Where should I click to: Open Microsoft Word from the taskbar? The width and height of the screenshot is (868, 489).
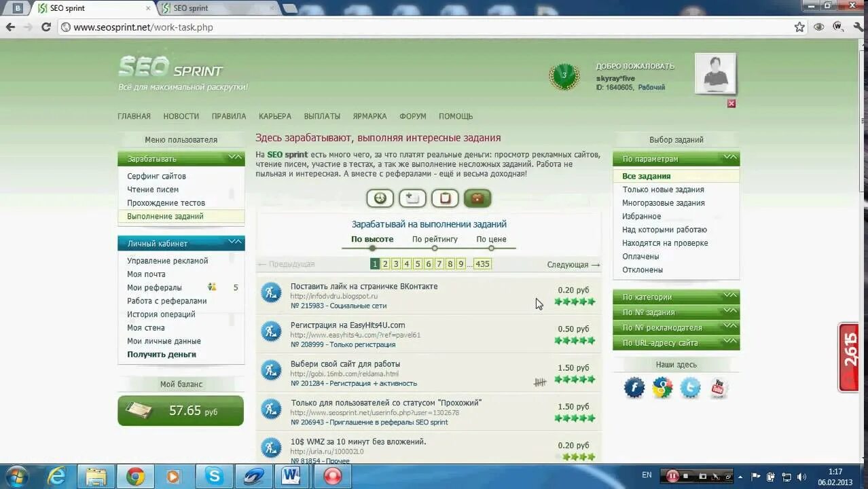[x=292, y=476]
